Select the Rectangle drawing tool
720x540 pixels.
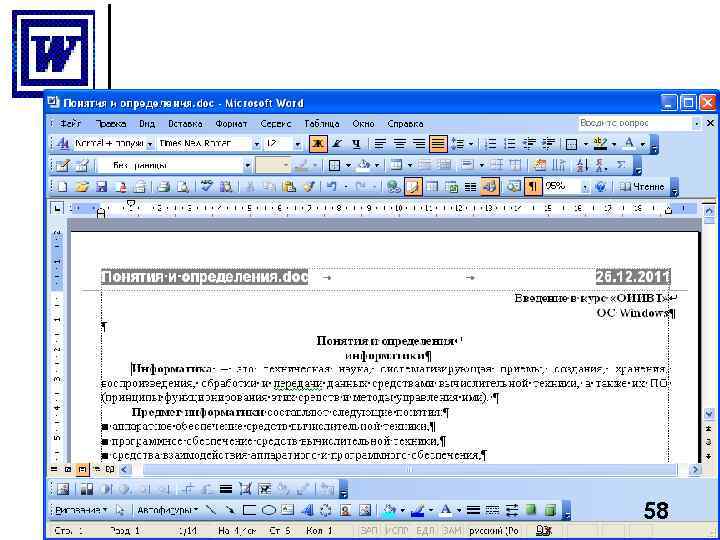pos(249,510)
